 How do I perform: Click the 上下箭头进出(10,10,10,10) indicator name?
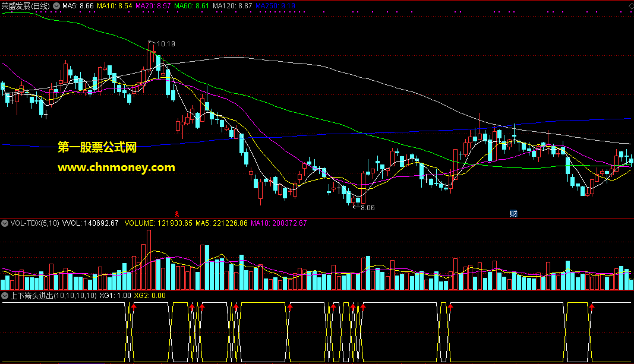coord(53,296)
